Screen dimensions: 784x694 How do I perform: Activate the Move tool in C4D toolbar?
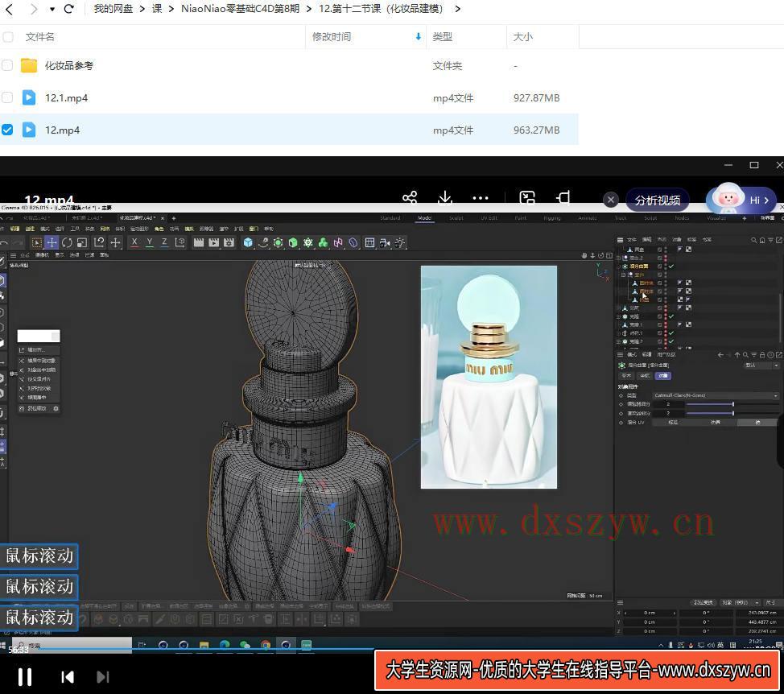52,243
